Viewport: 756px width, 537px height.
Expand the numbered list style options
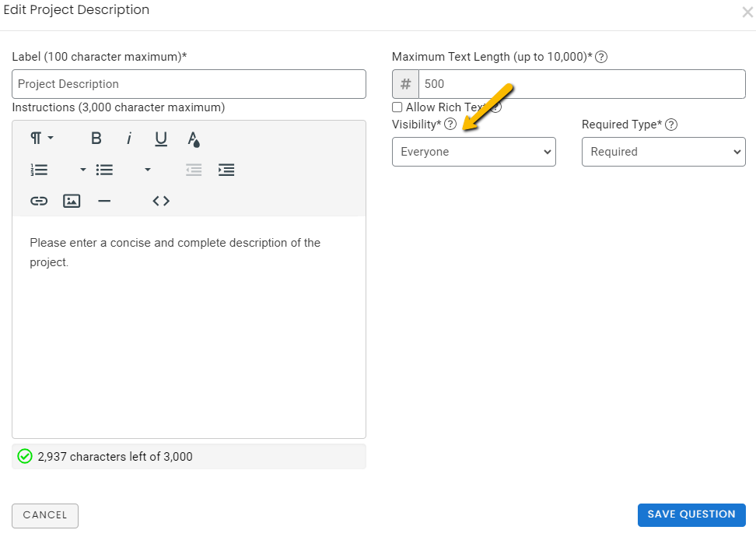click(x=82, y=169)
